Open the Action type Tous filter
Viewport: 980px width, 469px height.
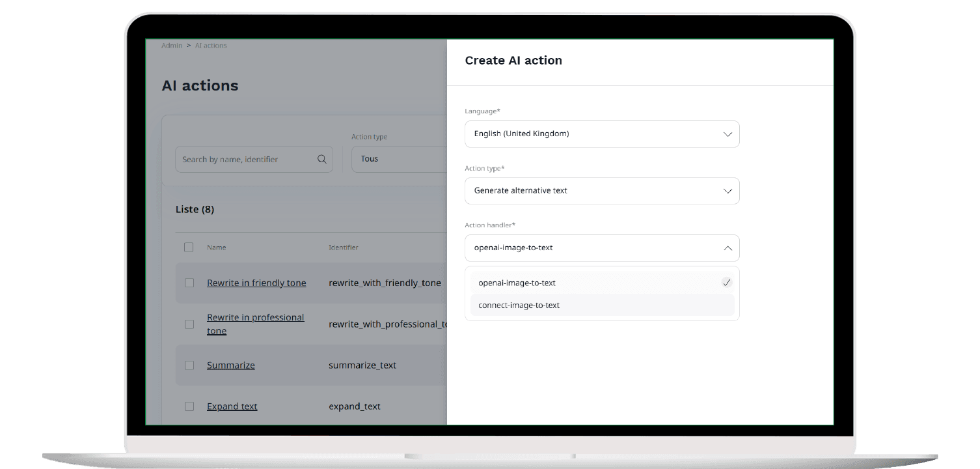(397, 159)
